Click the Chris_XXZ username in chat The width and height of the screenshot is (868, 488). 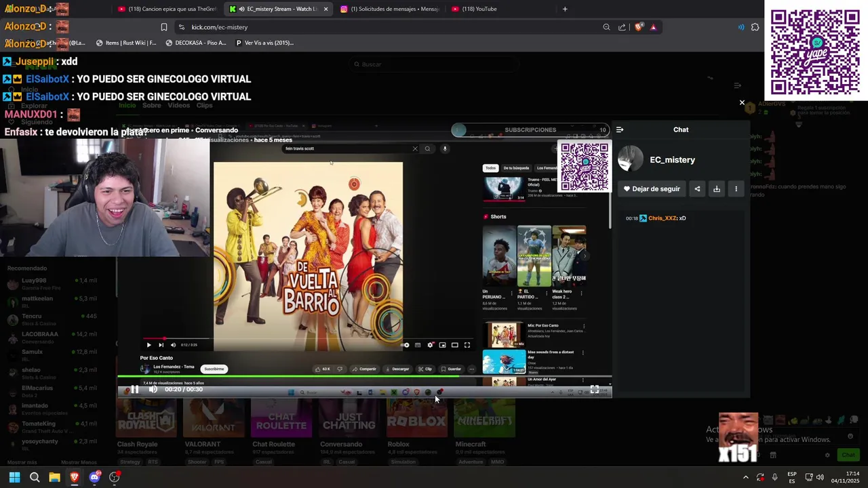[x=663, y=218]
